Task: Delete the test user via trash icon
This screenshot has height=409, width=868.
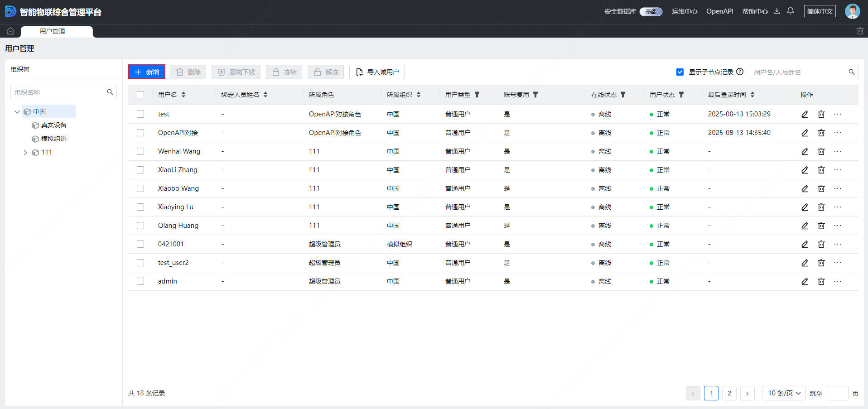Action: [821, 114]
